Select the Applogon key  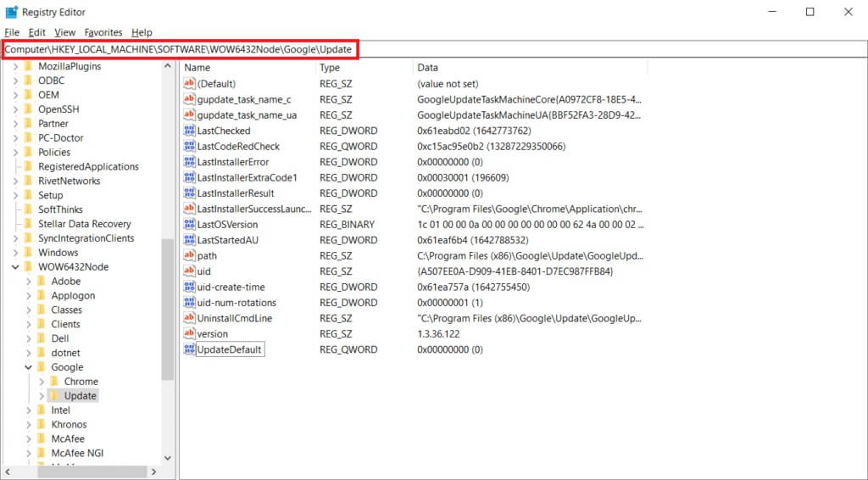(x=73, y=296)
